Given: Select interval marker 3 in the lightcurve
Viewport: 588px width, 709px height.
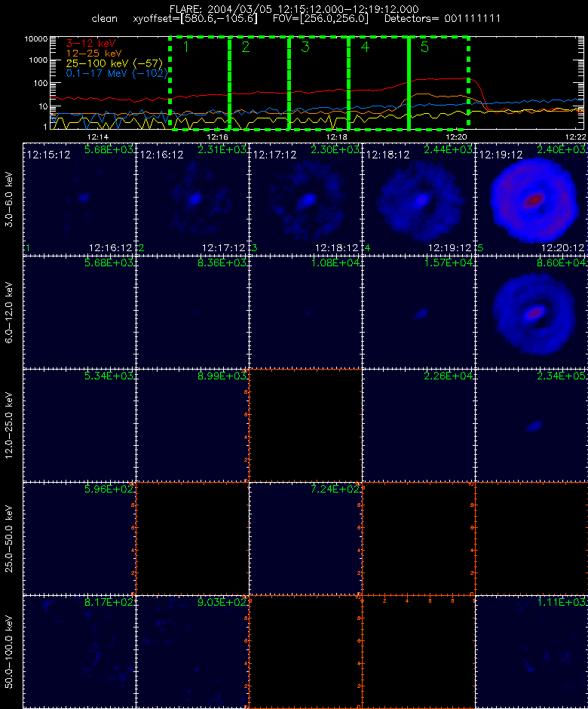Looking at the screenshot, I should pyautogui.click(x=305, y=47).
